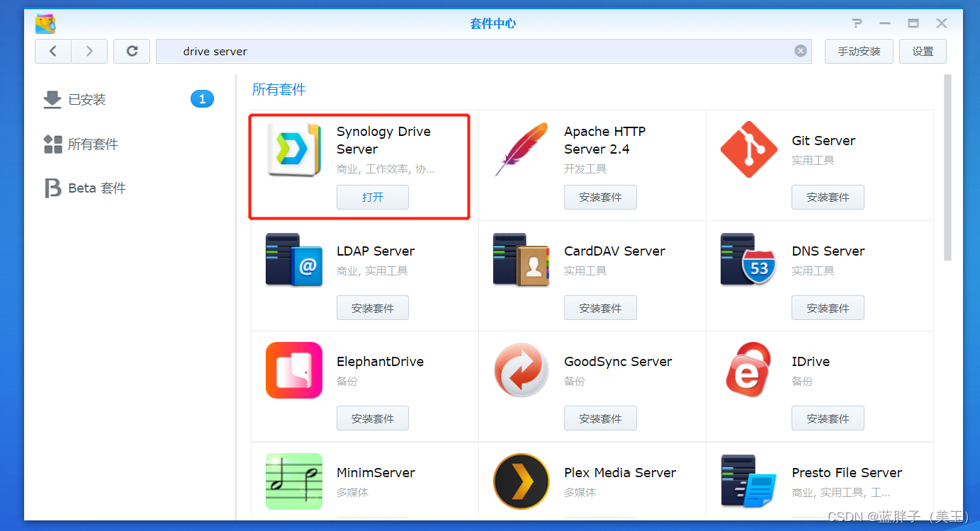Install Apache HTTP Server 2.4 package
Screen dimensions: 980x531
(x=600, y=198)
